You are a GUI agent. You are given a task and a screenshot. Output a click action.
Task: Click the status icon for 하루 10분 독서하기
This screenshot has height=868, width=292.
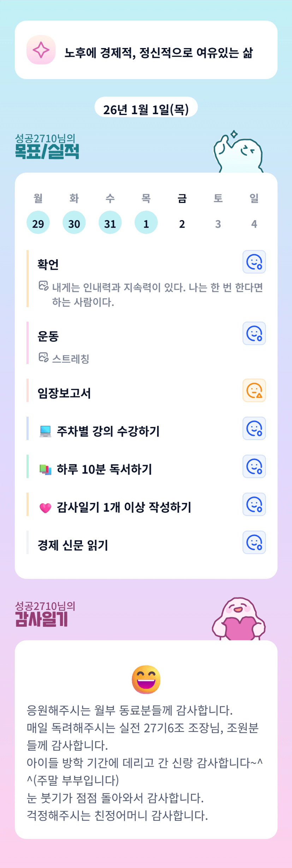(x=254, y=467)
